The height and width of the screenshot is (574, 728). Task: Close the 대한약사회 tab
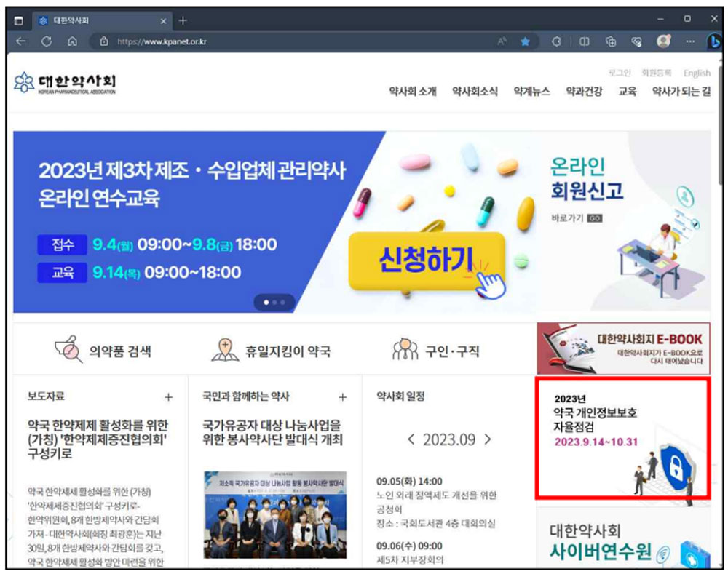[163, 21]
